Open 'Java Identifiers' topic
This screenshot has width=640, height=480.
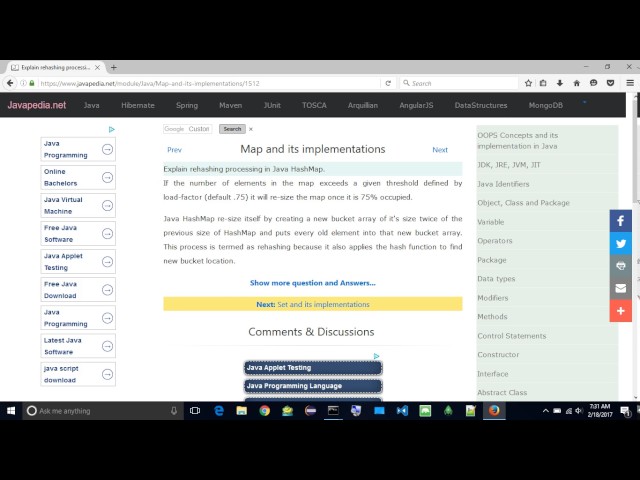[x=503, y=184]
